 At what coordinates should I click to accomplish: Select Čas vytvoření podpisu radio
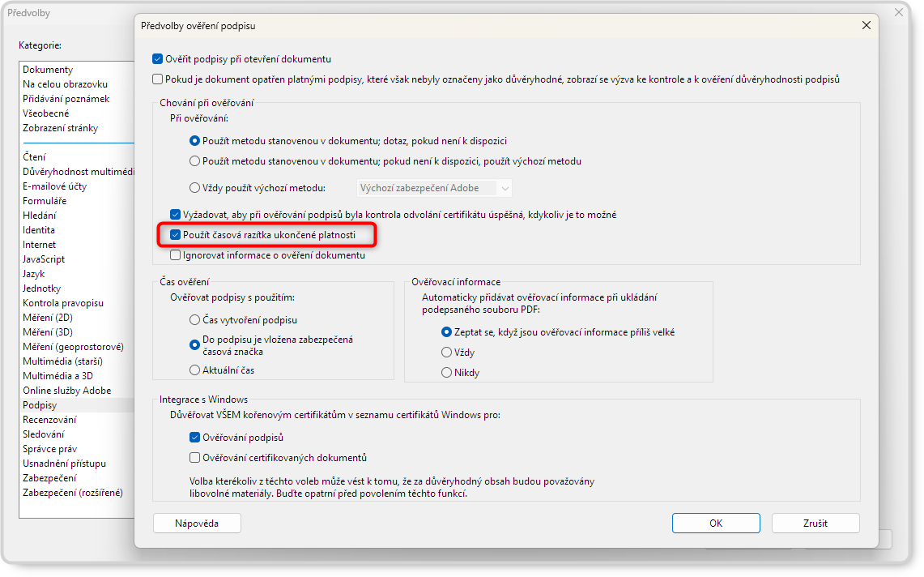point(194,320)
